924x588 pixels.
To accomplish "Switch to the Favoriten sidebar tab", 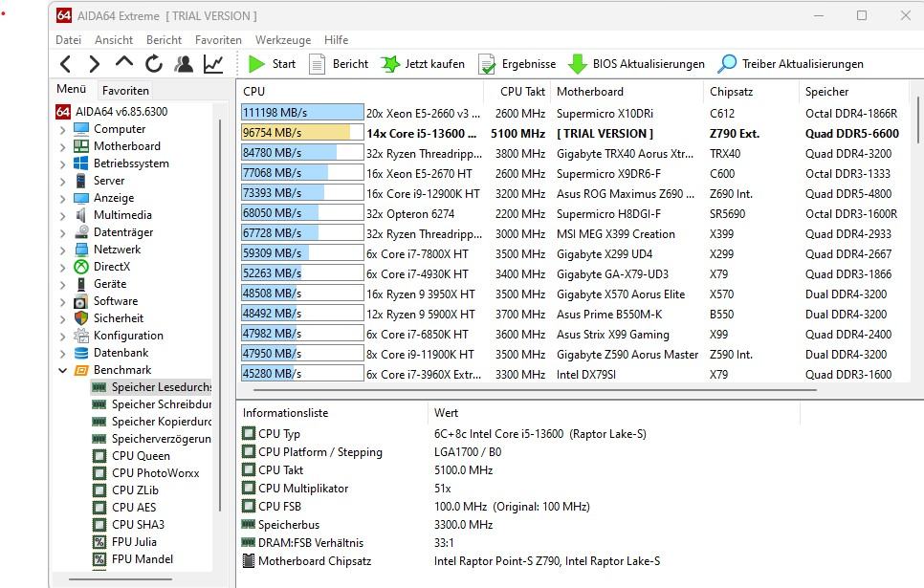I will pyautogui.click(x=125, y=91).
